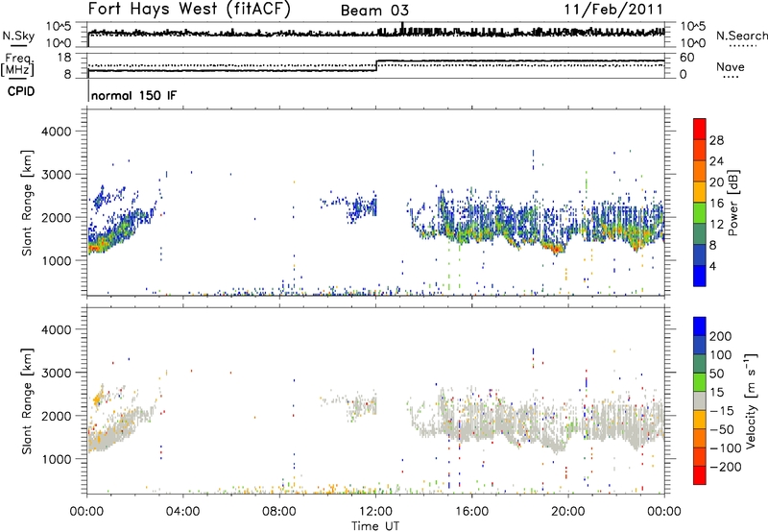
Task: Click the '24' label on Power colorbar
Action: 716,161
